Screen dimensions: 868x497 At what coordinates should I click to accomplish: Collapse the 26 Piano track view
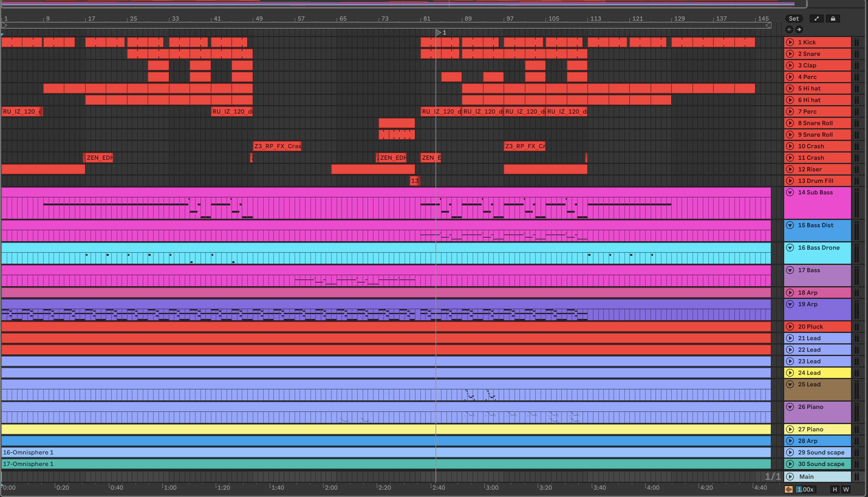click(x=790, y=407)
